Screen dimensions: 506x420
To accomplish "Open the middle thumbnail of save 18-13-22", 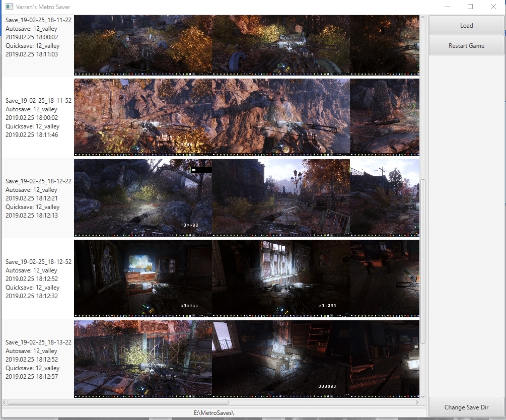I will (x=281, y=359).
